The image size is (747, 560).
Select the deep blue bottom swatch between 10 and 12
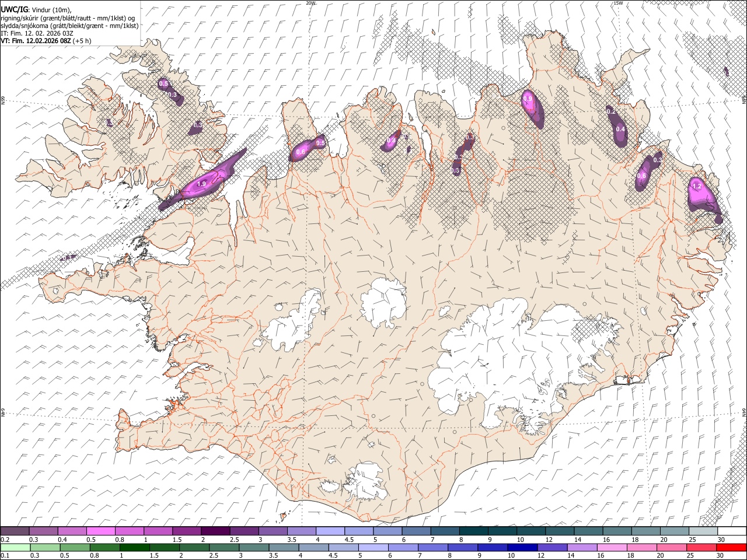coord(522,548)
